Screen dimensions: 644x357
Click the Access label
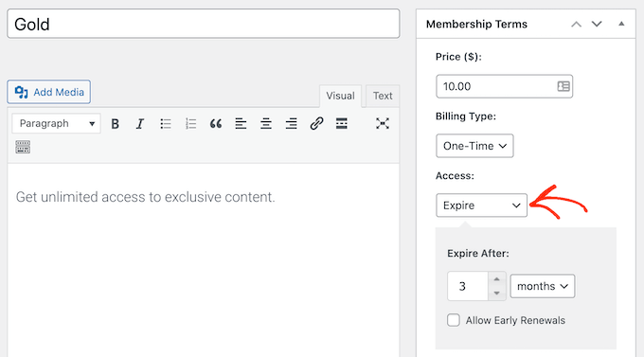click(455, 176)
